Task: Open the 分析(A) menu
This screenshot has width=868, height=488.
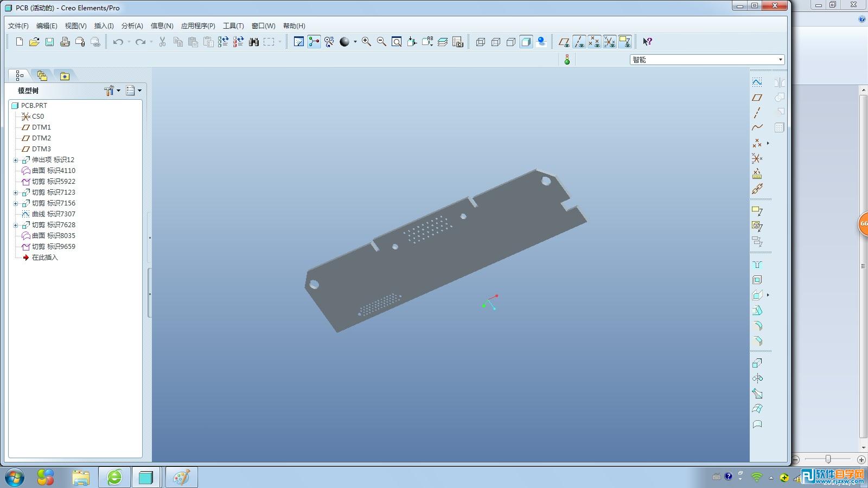Action: (x=132, y=25)
